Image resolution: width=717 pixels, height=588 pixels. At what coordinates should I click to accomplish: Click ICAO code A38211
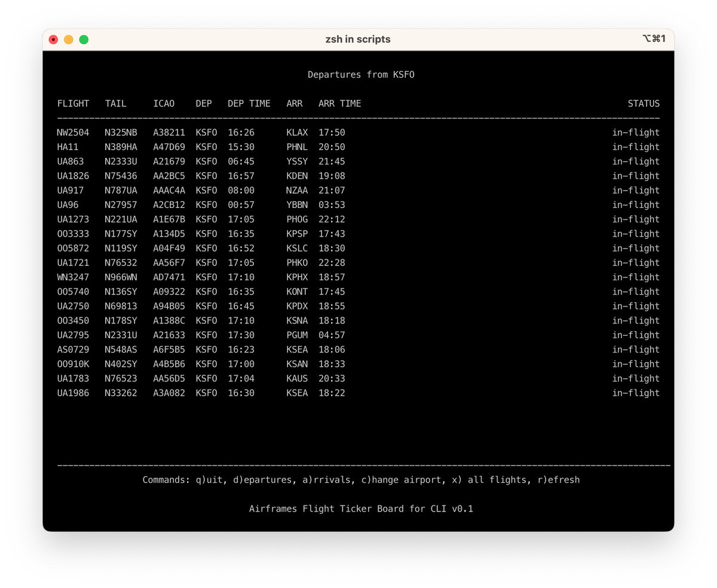169,133
